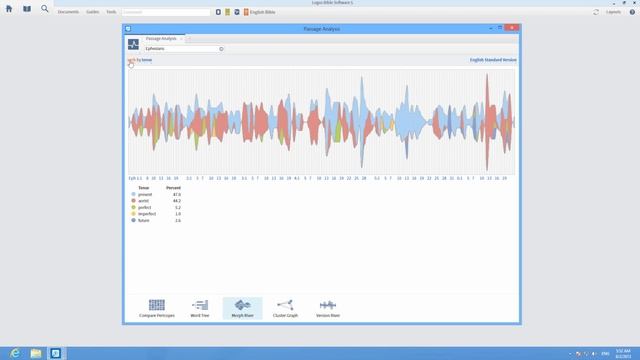Click the sync refresh icon
The image size is (640, 360).
click(x=596, y=12)
